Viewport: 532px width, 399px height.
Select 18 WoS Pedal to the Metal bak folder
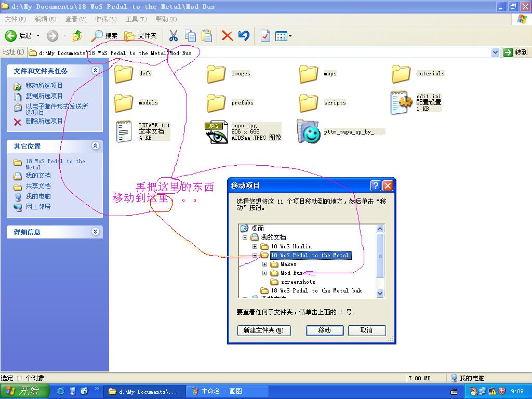click(316, 290)
